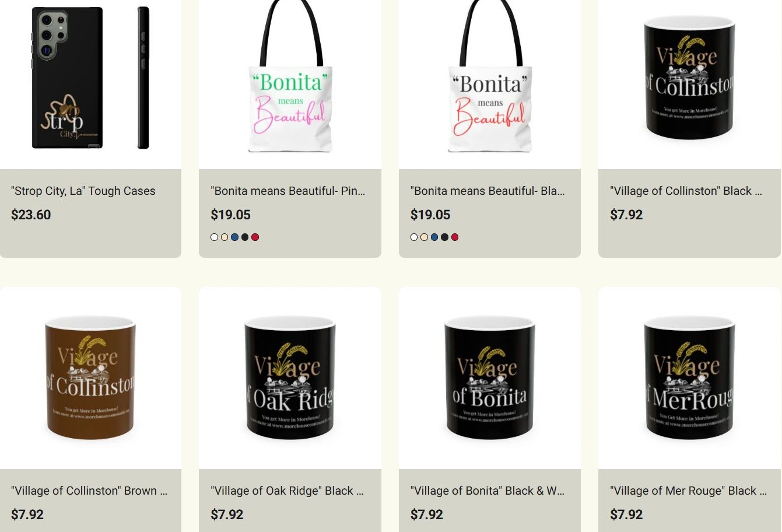
Task: Open "Village of Collinston" Brown title link
Action: 89,491
